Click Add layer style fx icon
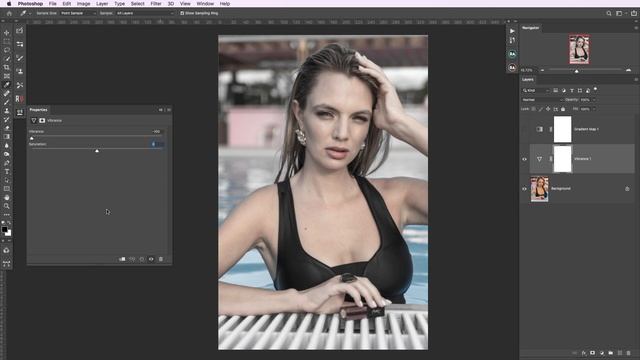Viewport: 640px width, 360px height. (x=584, y=353)
